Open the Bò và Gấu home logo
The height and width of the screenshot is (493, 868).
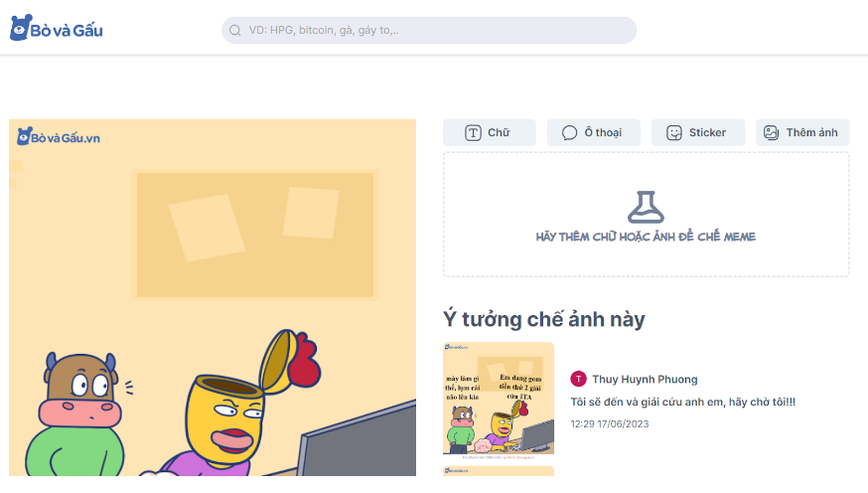point(57,28)
